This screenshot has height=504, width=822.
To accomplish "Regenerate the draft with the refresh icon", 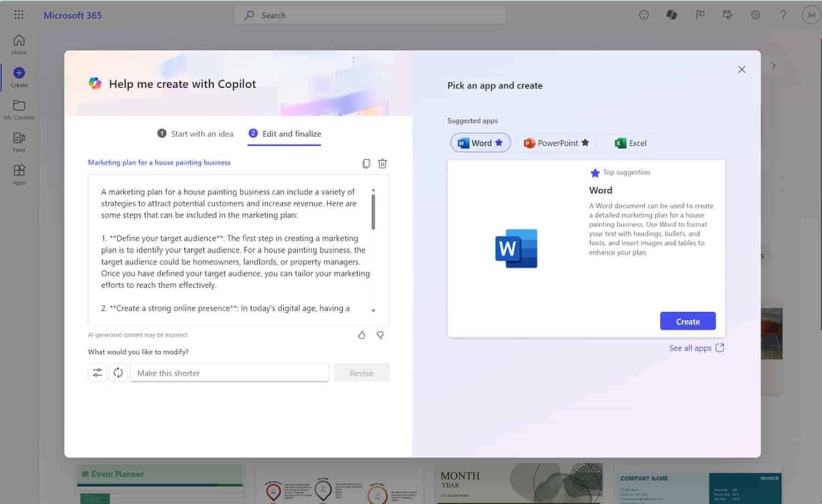I will coord(118,373).
